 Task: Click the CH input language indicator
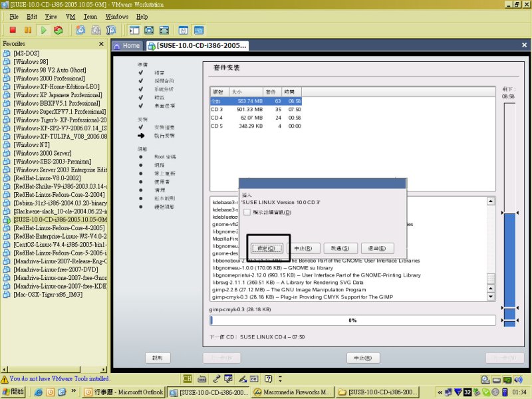click(187, 378)
